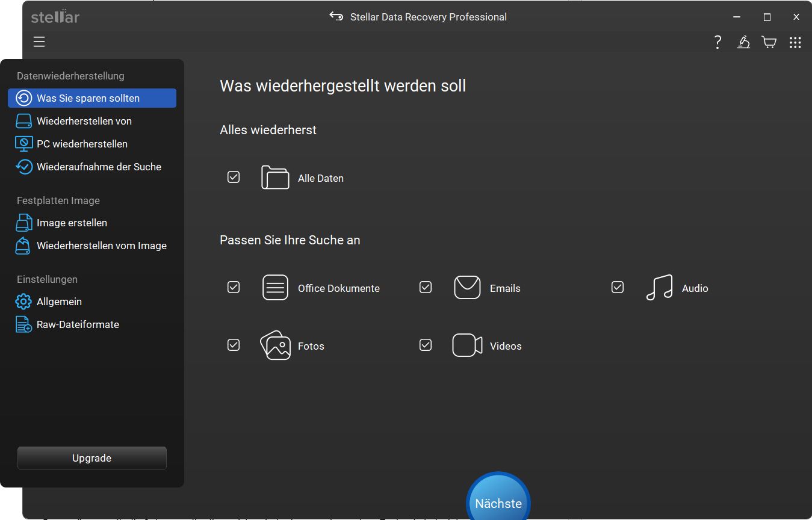
Task: Select 'Wiederaufnahme der Suche' entry
Action: [x=92, y=167]
